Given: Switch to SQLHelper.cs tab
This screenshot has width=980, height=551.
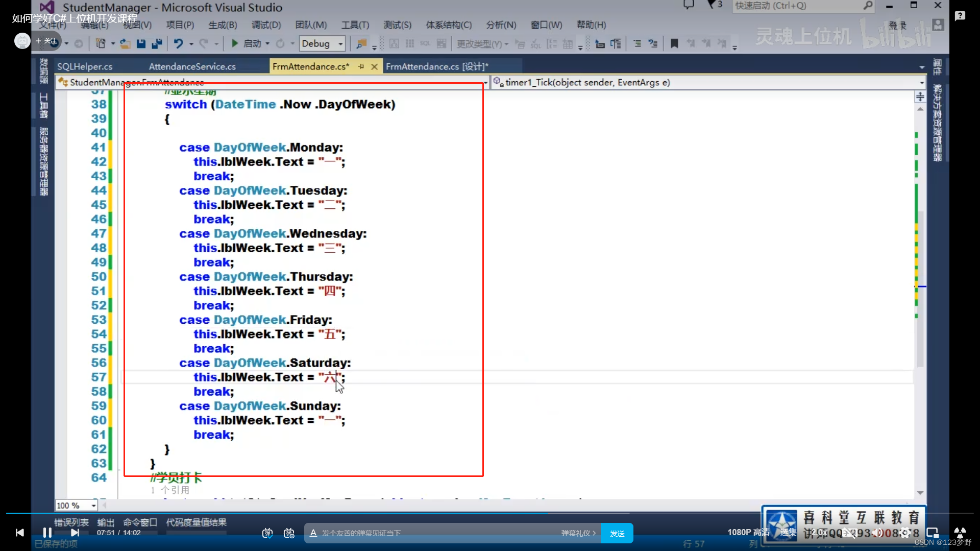Looking at the screenshot, I should 85,66.
